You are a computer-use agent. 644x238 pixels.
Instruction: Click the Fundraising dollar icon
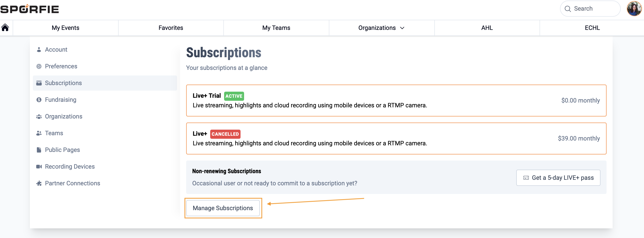point(39,100)
